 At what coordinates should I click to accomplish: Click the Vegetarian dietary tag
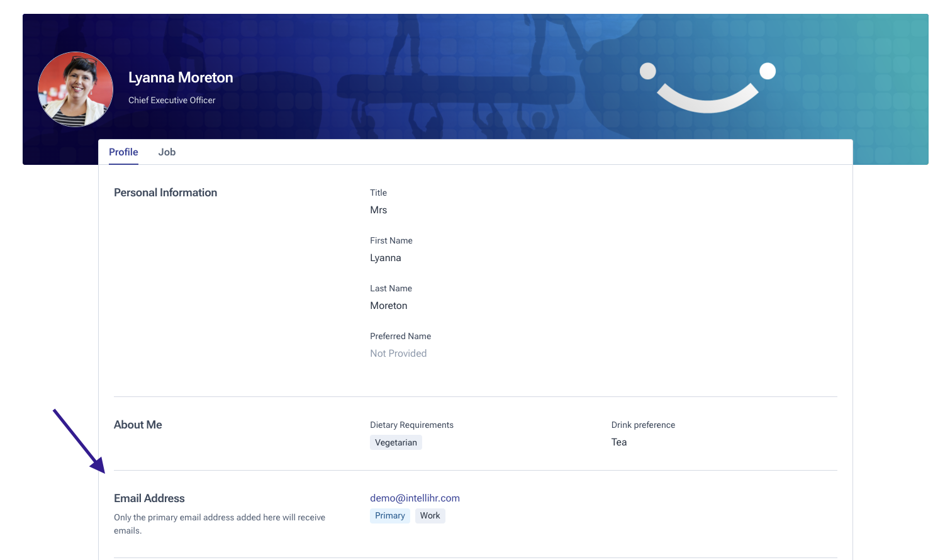click(396, 442)
